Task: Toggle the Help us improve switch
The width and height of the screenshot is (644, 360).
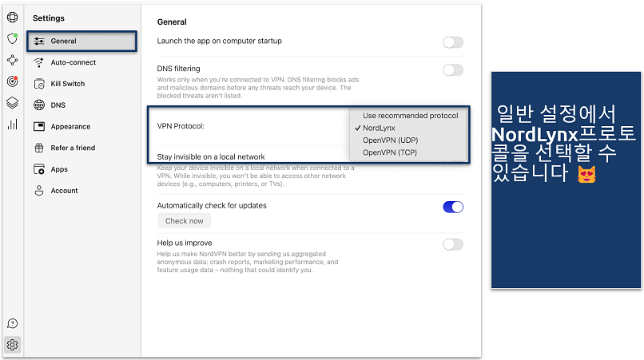Action: [x=452, y=244]
